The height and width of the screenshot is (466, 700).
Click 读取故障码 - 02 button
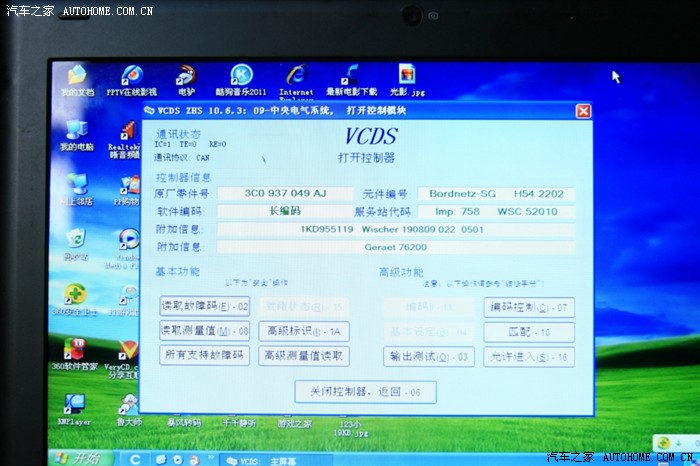(204, 306)
